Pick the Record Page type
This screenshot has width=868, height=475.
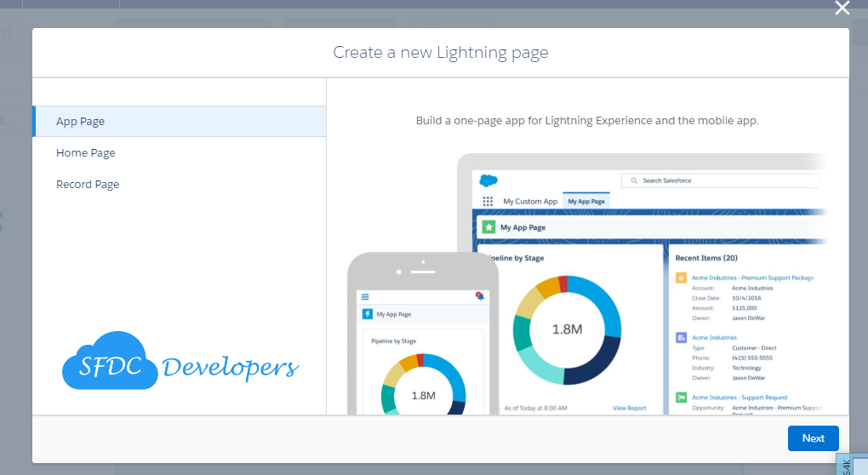pos(88,185)
